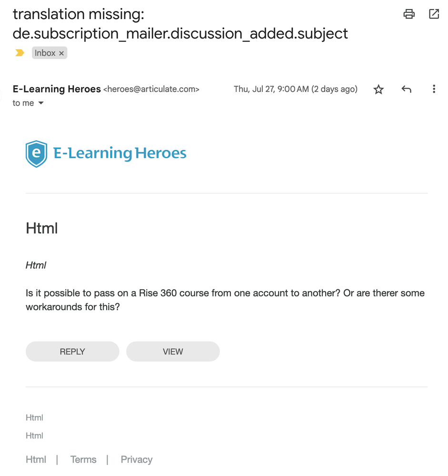Click the E-Learning Heroes logo text
Image resolution: width=448 pixels, height=476 pixels.
120,153
